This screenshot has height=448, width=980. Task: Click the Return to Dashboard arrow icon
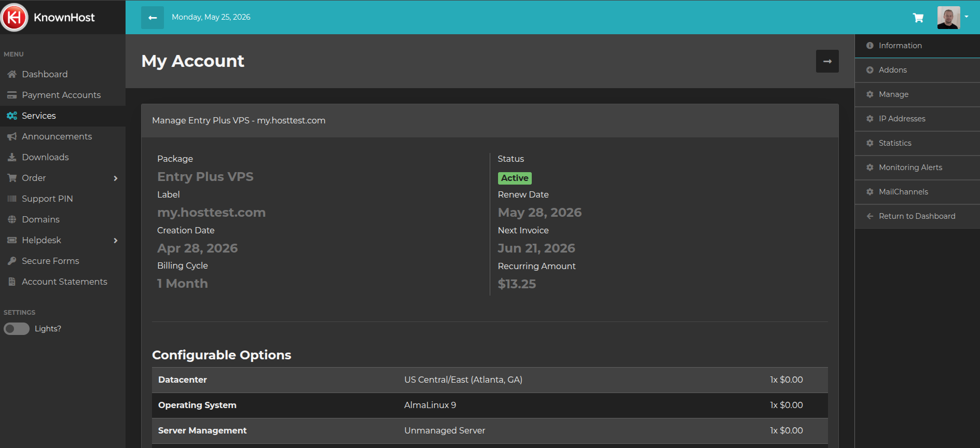point(870,216)
